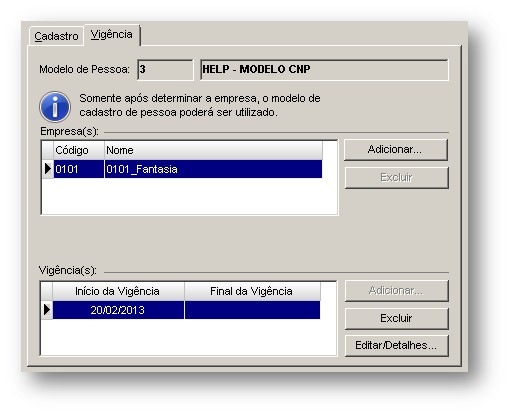Click Adicionar button in Vigência section

[x=396, y=291]
